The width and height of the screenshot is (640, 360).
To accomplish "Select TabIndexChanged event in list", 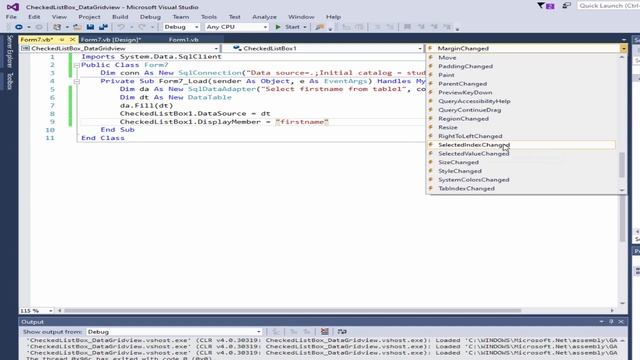I will point(521,188).
